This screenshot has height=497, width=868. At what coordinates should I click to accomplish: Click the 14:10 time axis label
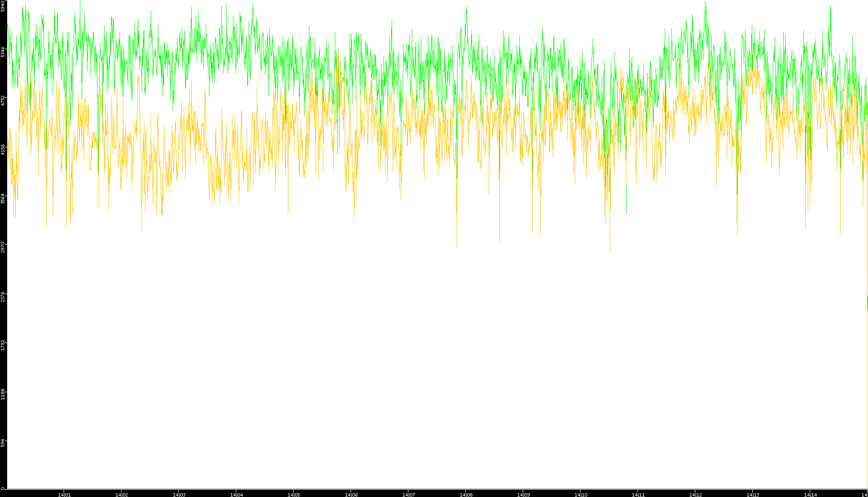pyautogui.click(x=581, y=495)
